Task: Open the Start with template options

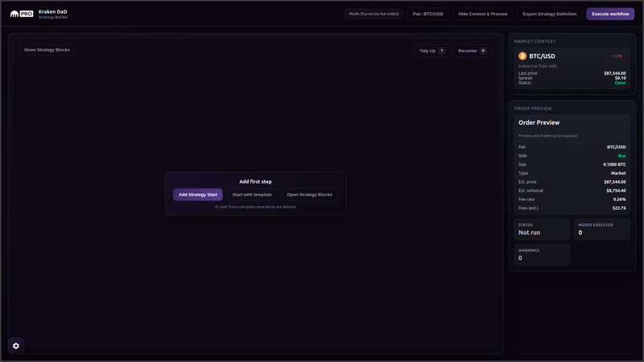Action: point(252,195)
